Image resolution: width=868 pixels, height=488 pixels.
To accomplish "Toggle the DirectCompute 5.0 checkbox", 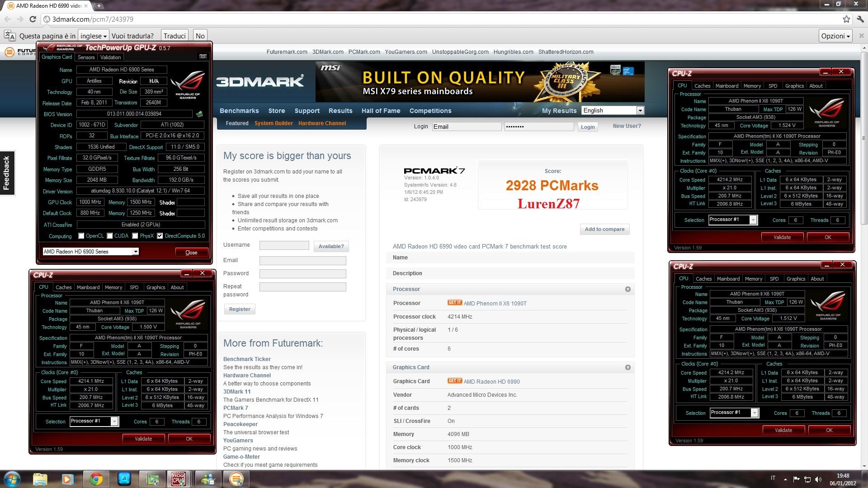I will pos(160,235).
